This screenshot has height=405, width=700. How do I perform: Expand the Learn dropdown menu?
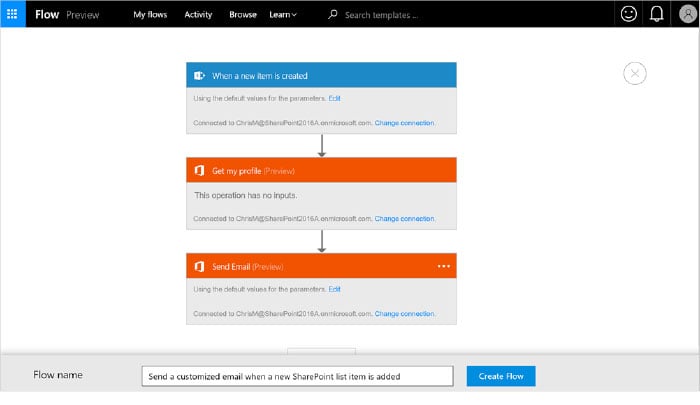(283, 14)
